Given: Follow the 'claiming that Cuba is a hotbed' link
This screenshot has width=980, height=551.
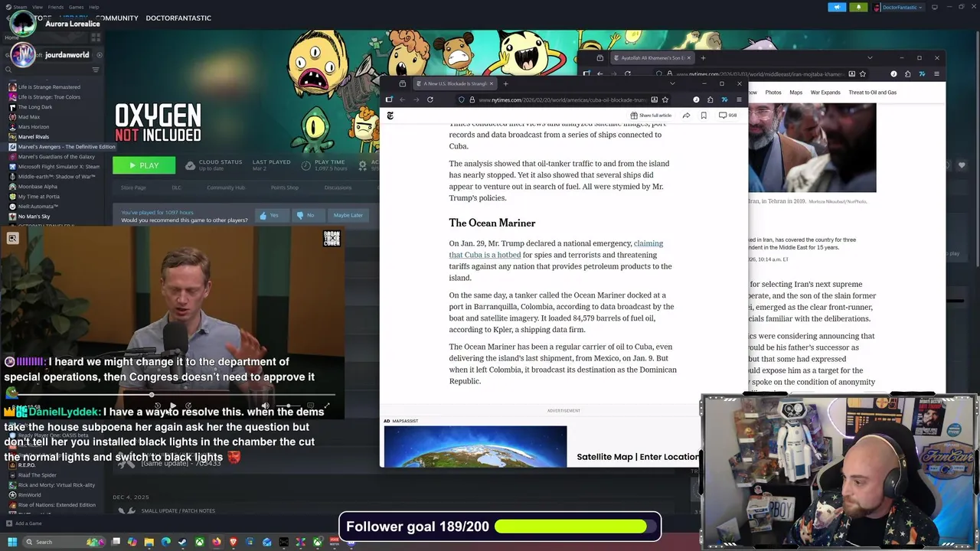Looking at the screenshot, I should point(556,249).
